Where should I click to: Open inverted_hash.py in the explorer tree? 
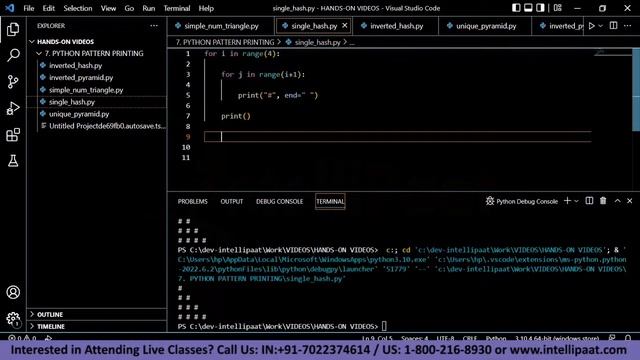pyautogui.click(x=97, y=65)
